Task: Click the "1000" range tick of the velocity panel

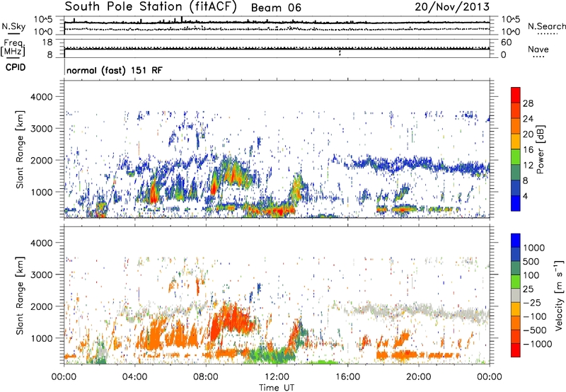Action: point(41,338)
